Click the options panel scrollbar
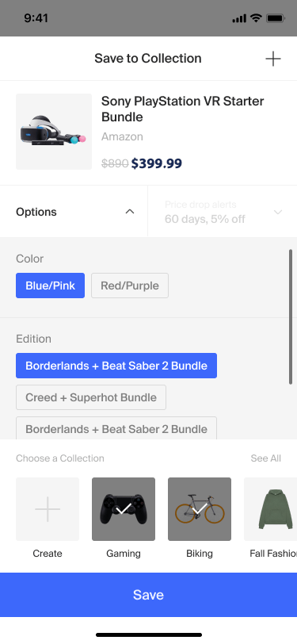Viewport: 297px width, 644px height. pyautogui.click(x=291, y=316)
